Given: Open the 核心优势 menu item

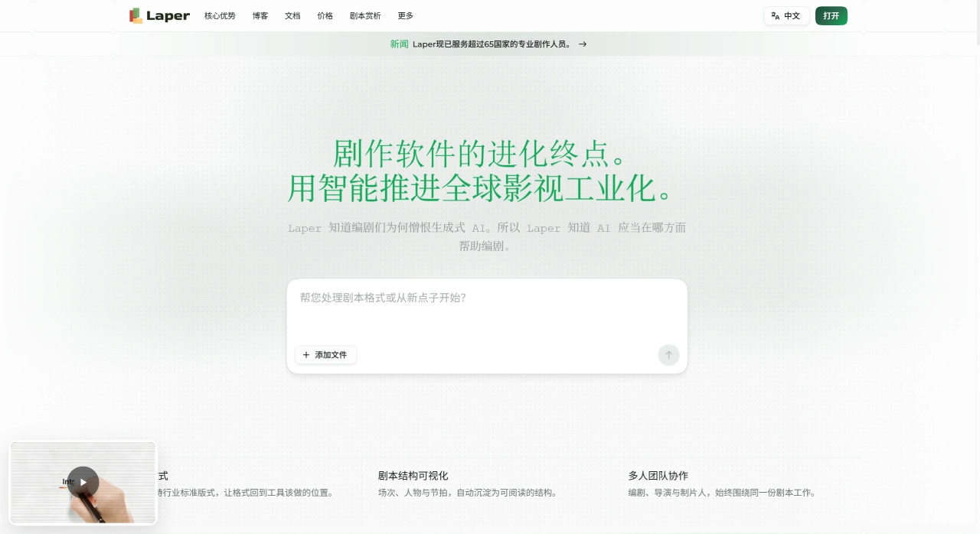Looking at the screenshot, I should pos(220,16).
